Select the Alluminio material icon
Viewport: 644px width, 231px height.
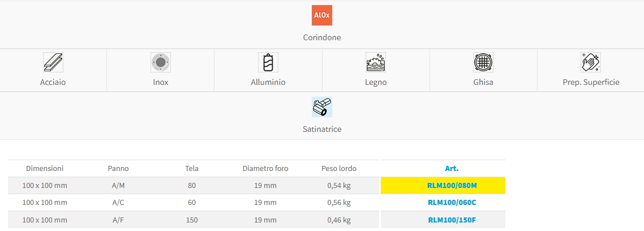tap(268, 62)
